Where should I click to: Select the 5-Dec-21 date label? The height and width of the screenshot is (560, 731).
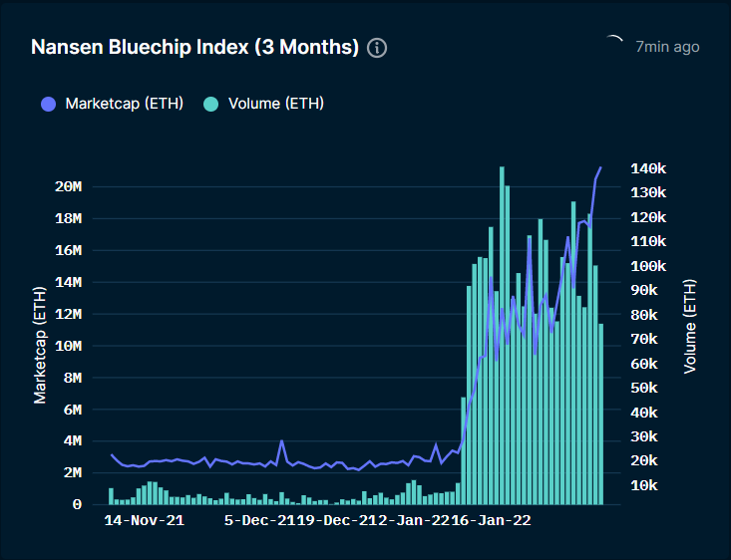click(259, 520)
